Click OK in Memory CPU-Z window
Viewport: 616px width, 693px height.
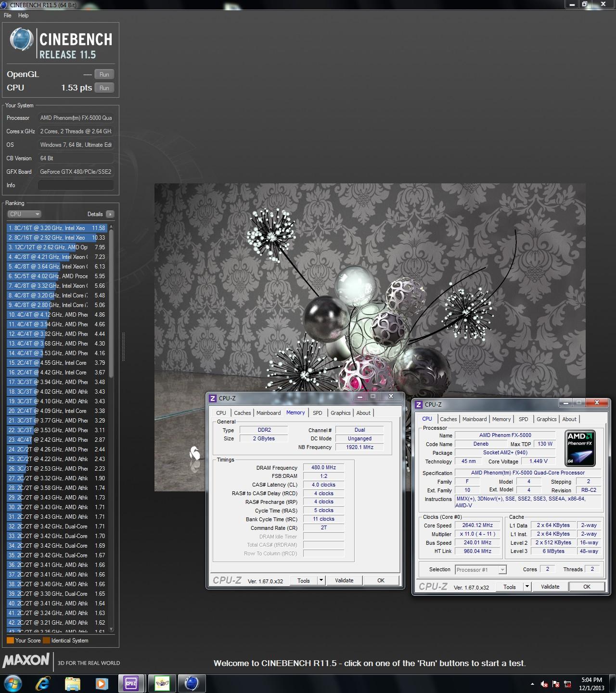click(x=381, y=581)
